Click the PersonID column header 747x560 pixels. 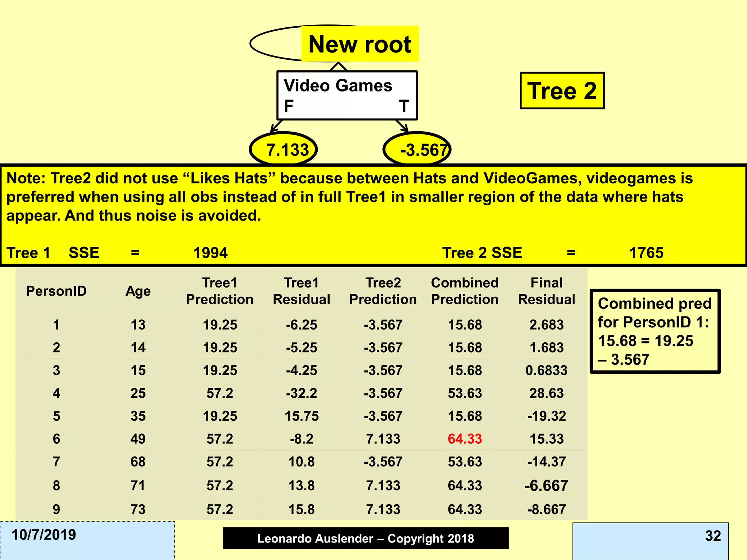point(56,291)
